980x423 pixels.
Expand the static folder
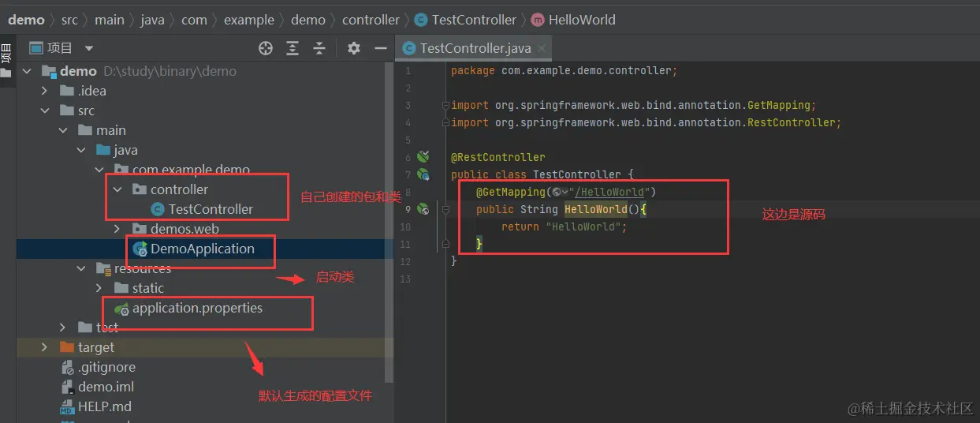[100, 288]
